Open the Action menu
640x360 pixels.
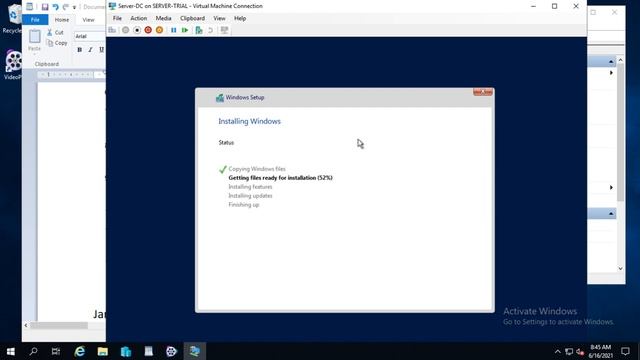[x=138, y=18]
